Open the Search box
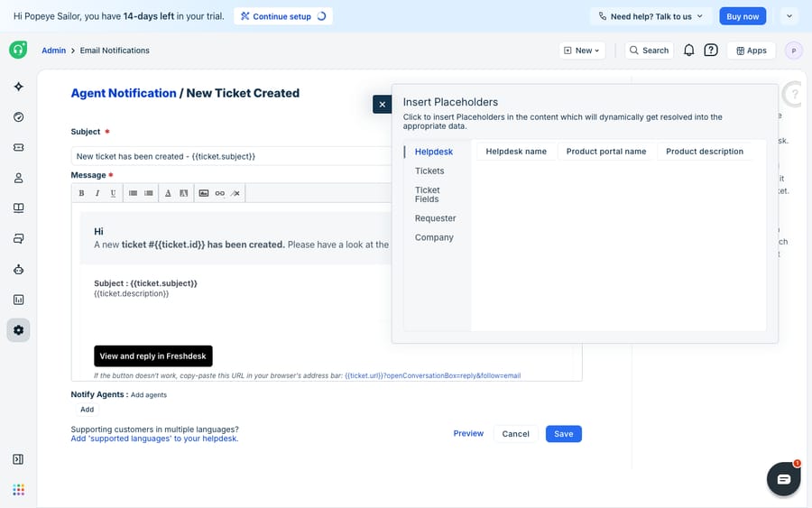The image size is (812, 508). pyautogui.click(x=649, y=51)
